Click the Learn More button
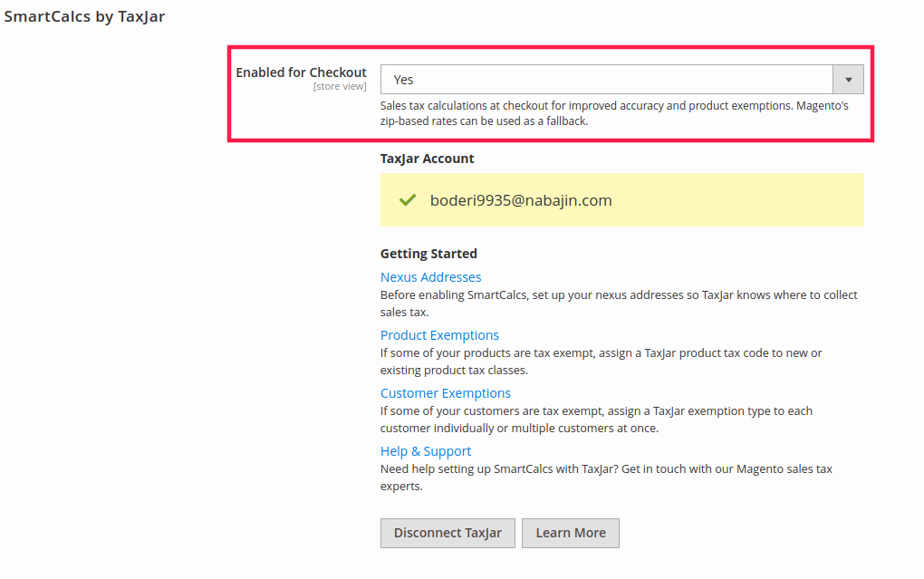924x579 pixels. (570, 533)
